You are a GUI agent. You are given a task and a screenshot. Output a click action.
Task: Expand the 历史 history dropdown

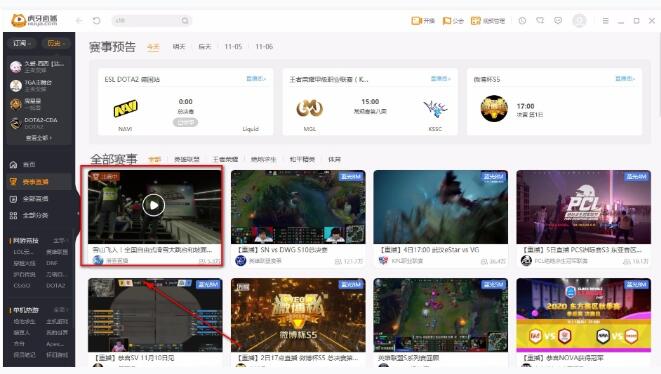click(56, 43)
